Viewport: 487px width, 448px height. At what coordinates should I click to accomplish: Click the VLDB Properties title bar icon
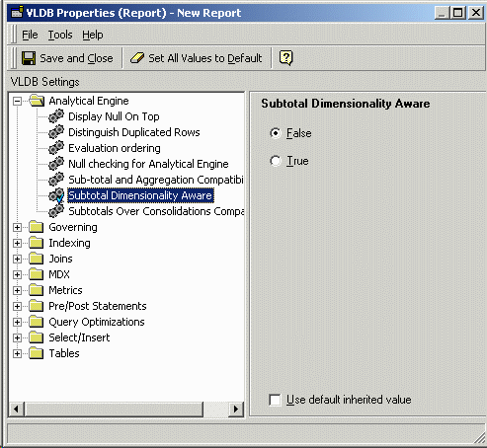(17, 13)
